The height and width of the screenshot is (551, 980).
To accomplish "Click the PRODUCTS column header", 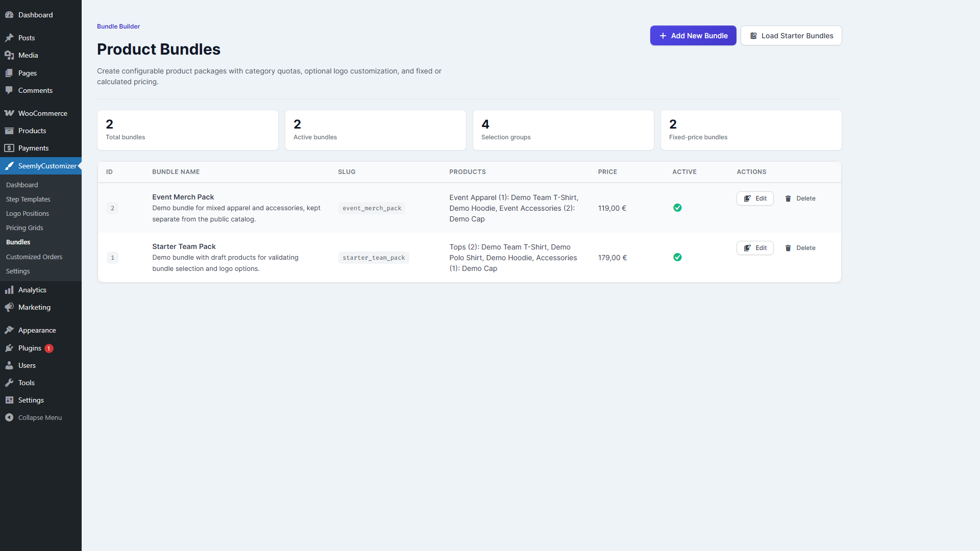I will pos(468,172).
